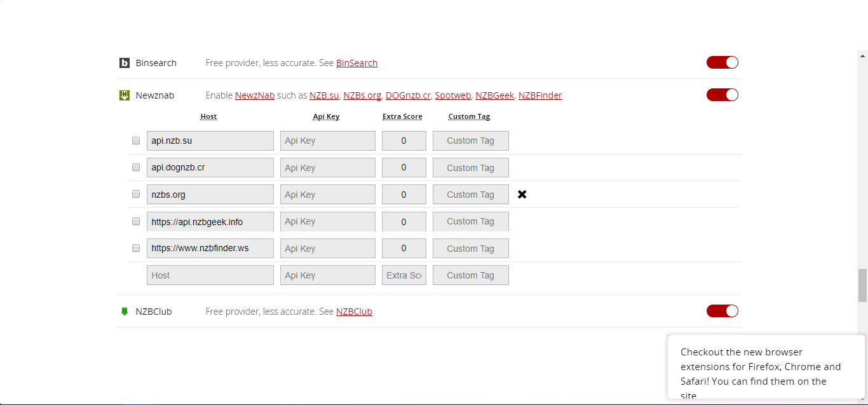The image size is (868, 405).
Task: Click the Extra Score column header
Action: pyautogui.click(x=402, y=116)
